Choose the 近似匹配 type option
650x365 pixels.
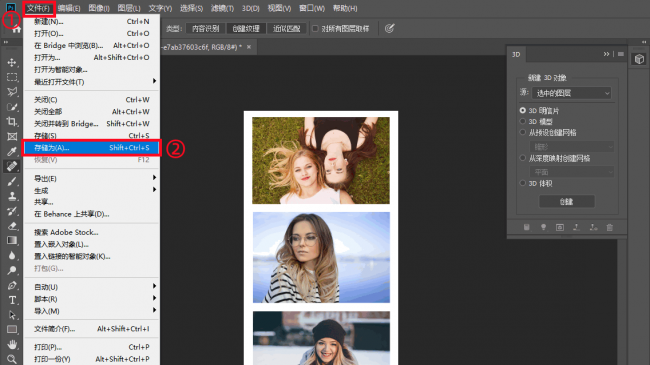(x=286, y=29)
